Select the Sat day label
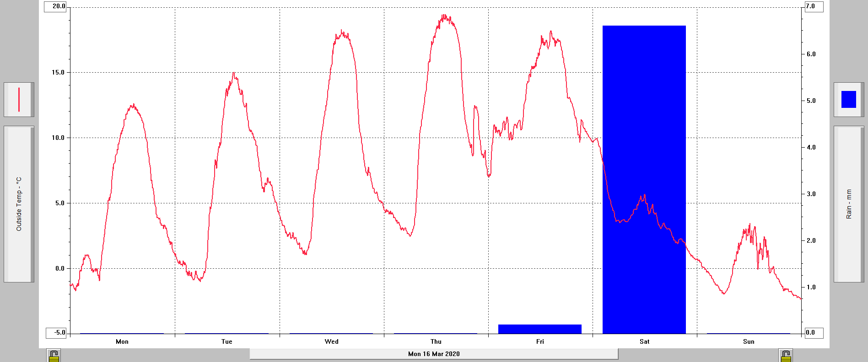The image size is (868, 362). 644,341
